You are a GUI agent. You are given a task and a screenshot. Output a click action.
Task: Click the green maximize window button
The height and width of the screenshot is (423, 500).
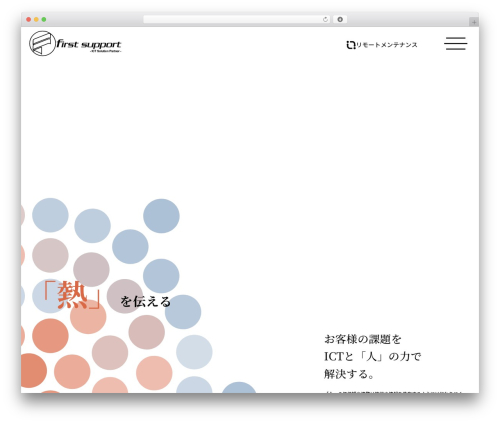[x=44, y=19]
